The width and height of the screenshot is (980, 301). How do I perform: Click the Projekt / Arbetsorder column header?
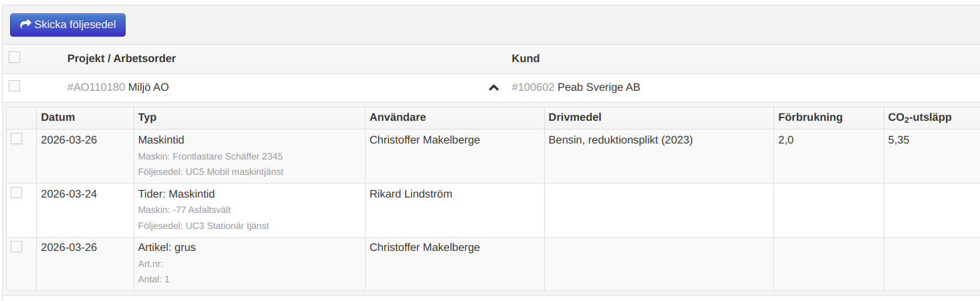(x=122, y=59)
